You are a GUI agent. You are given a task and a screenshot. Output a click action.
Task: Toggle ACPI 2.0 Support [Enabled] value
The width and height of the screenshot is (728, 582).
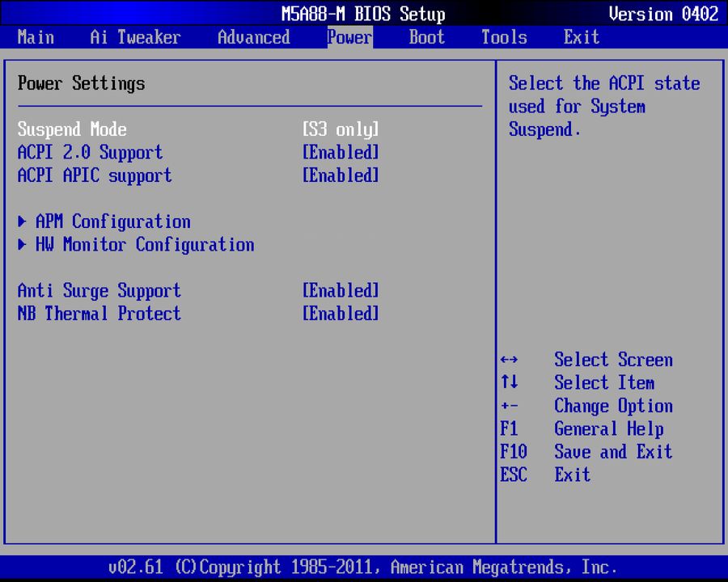click(341, 152)
